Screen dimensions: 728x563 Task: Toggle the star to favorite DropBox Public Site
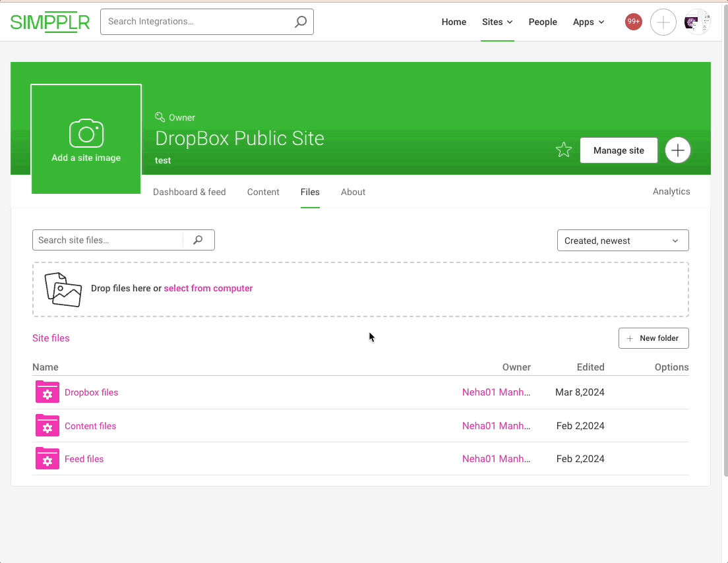[564, 150]
